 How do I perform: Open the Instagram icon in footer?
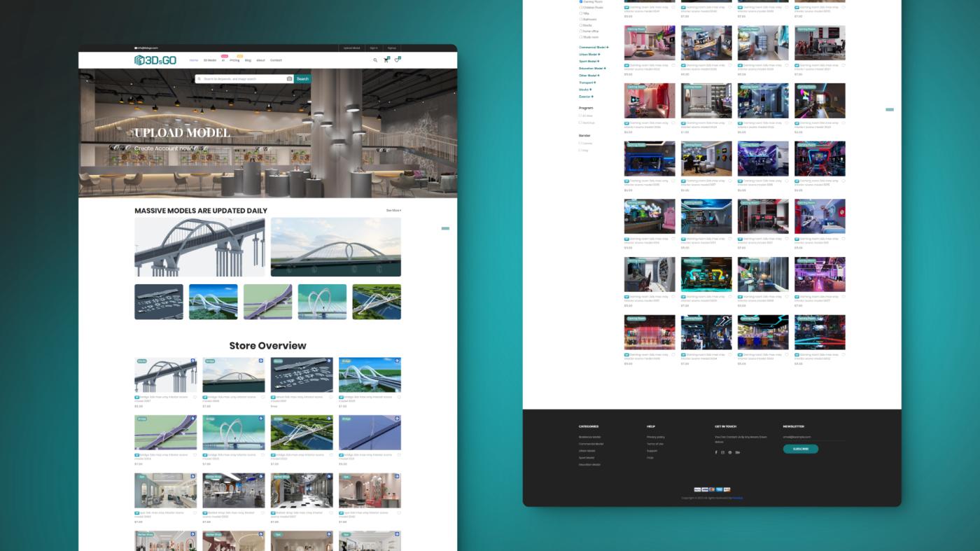click(722, 452)
